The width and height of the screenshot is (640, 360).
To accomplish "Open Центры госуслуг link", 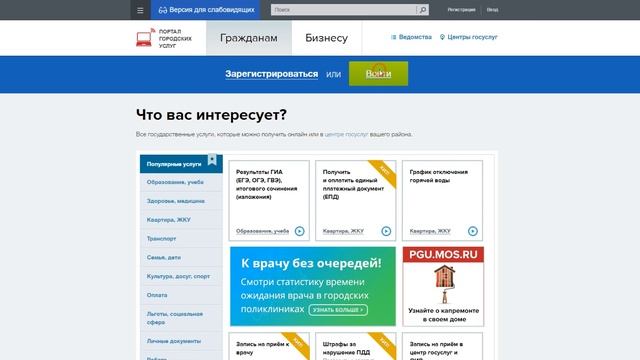I will pyautogui.click(x=469, y=37).
